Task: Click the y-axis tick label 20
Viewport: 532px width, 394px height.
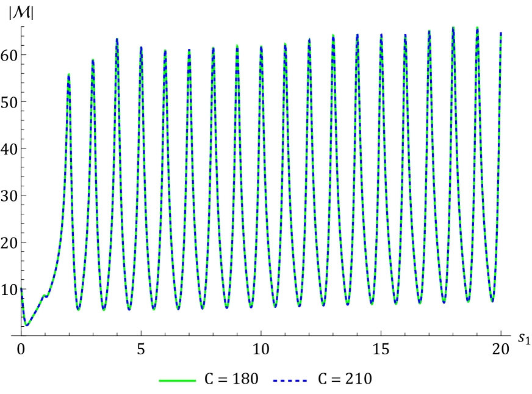Action: (x=9, y=243)
